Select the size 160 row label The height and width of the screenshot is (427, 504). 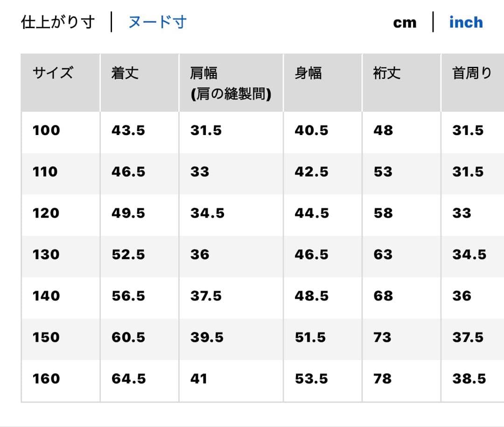[46, 378]
